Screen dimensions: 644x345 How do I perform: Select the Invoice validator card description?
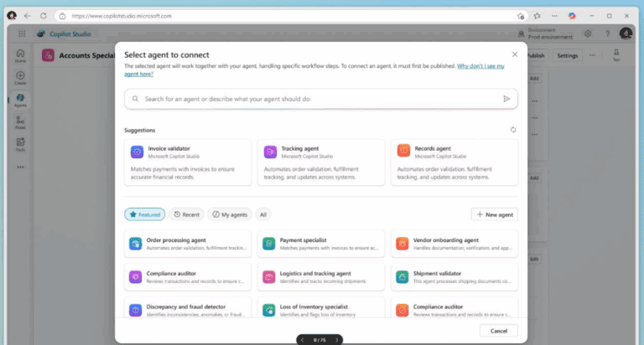[x=183, y=173]
